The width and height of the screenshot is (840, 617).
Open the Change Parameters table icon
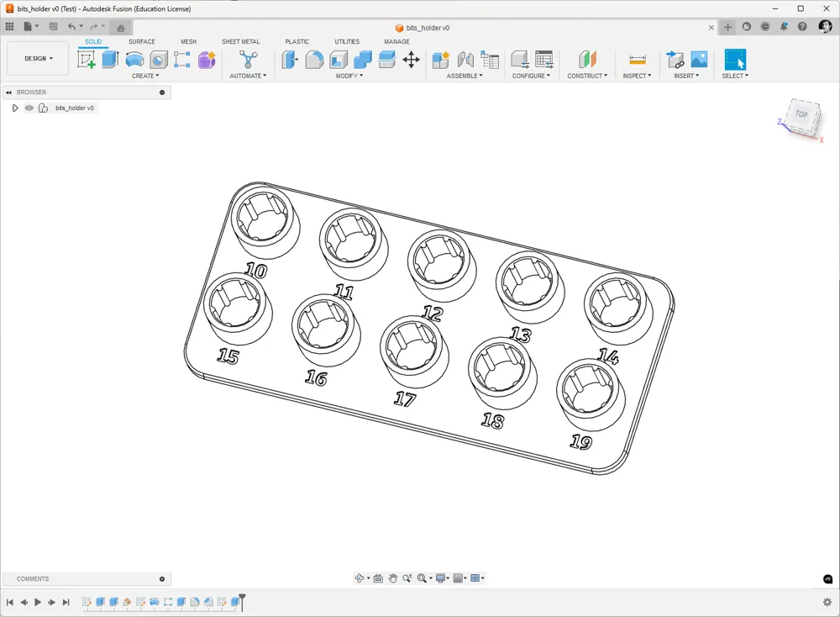click(543, 60)
